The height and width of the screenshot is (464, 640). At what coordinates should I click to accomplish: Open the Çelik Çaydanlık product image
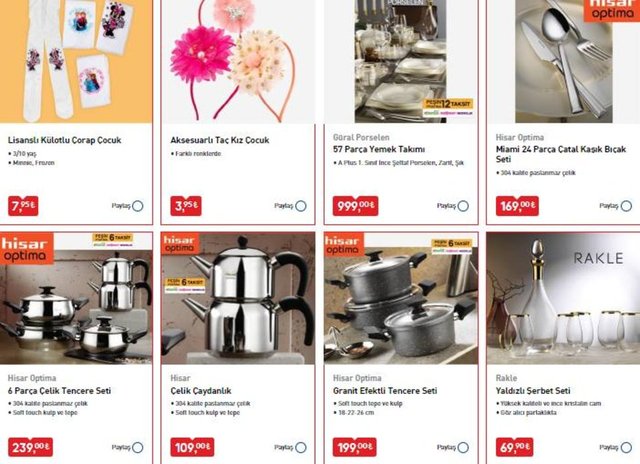pyautogui.click(x=238, y=298)
